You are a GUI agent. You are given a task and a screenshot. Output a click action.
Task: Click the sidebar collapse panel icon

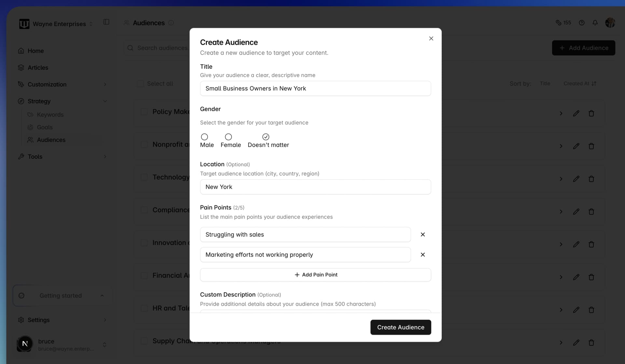tap(106, 22)
